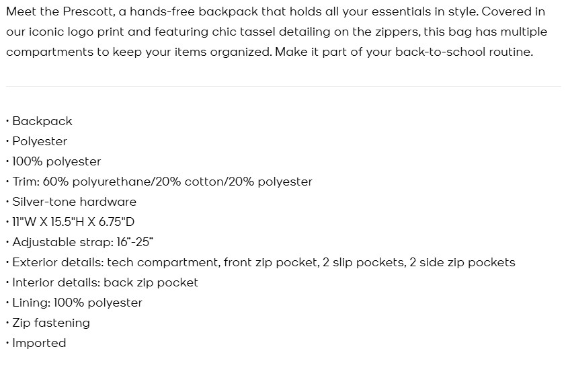Click the "Adjustable strap: 16"-25"" line
Image resolution: width=568 pixels, height=392 pixels.
(78, 242)
